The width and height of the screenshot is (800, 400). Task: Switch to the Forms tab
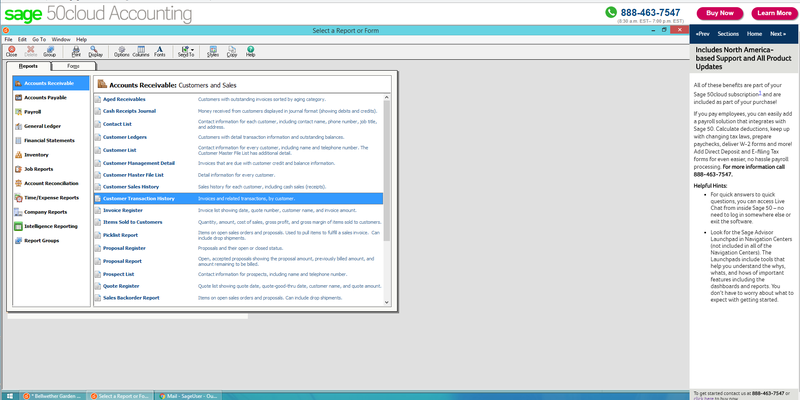point(73,66)
